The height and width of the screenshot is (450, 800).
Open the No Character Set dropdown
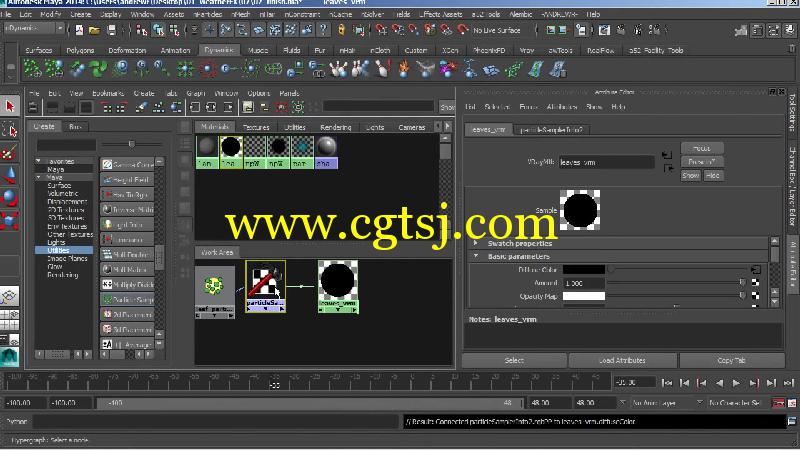[739, 403]
